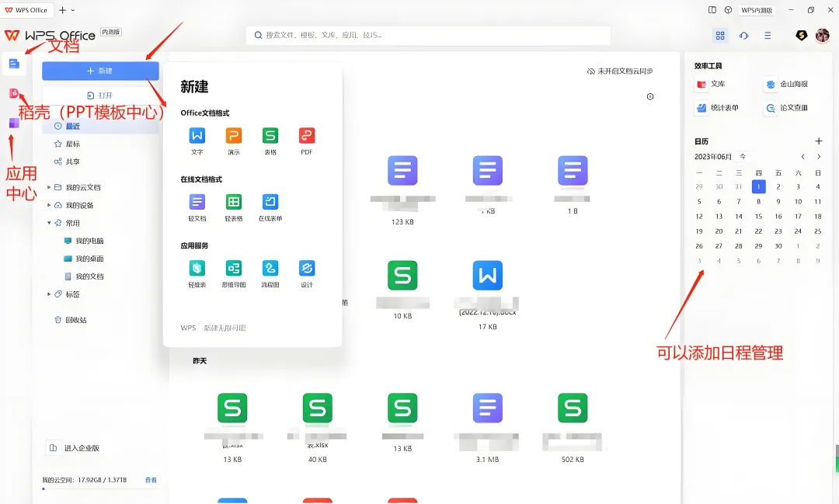Click the yellow membership badge icon
This screenshot has width=839, height=504.
pos(801,35)
